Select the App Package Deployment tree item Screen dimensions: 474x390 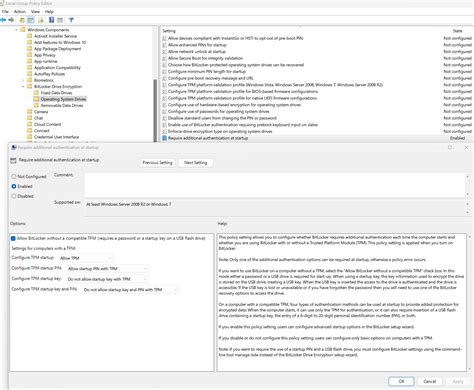pos(57,49)
